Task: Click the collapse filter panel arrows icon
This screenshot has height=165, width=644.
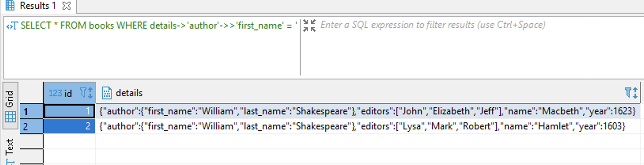Action: click(x=309, y=25)
